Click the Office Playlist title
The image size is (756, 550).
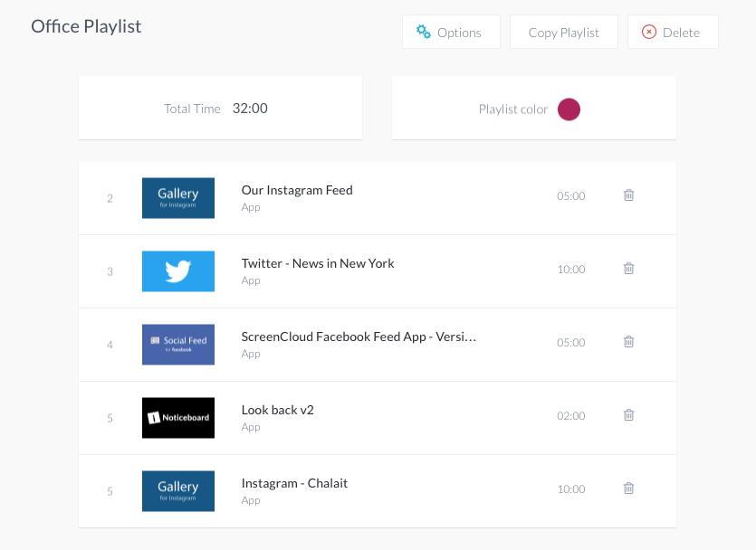(86, 26)
